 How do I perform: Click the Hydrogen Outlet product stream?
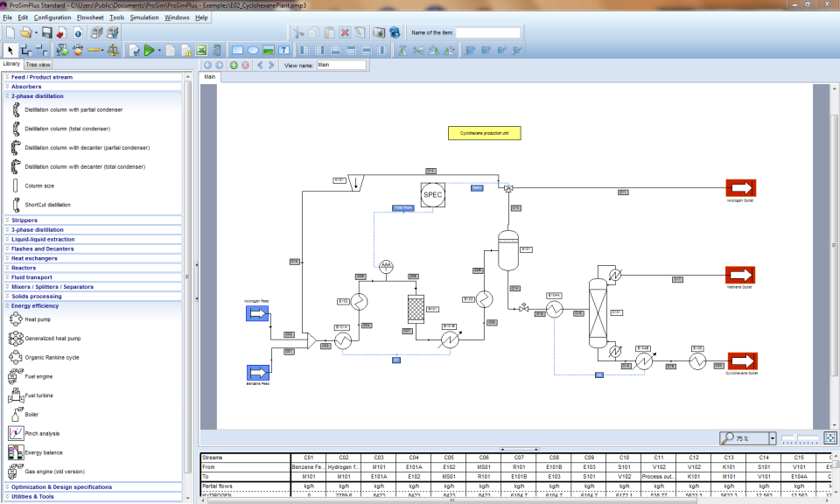coord(741,188)
